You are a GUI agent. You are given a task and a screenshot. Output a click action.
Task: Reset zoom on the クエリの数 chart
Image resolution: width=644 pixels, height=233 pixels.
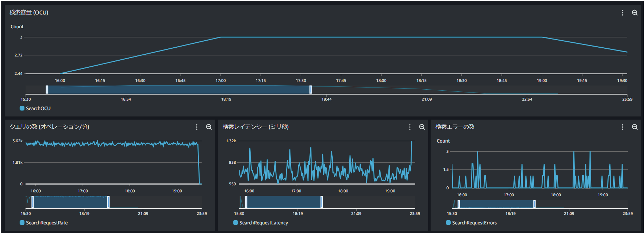(x=209, y=127)
